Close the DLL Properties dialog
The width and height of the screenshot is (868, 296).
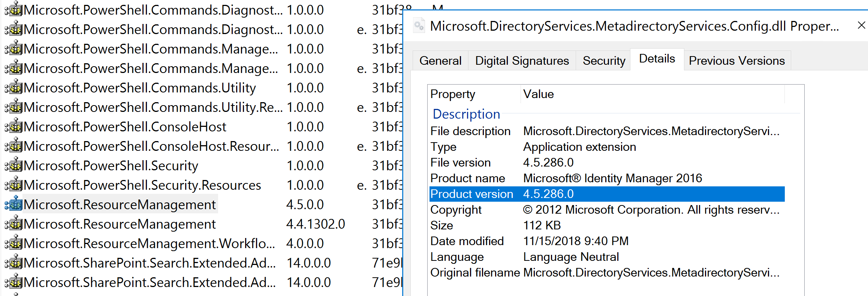pyautogui.click(x=861, y=25)
